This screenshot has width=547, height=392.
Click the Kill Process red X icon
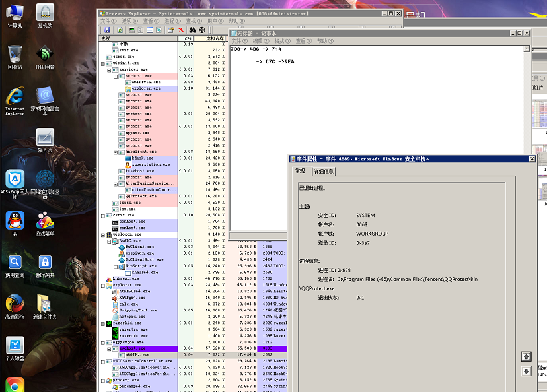[181, 30]
